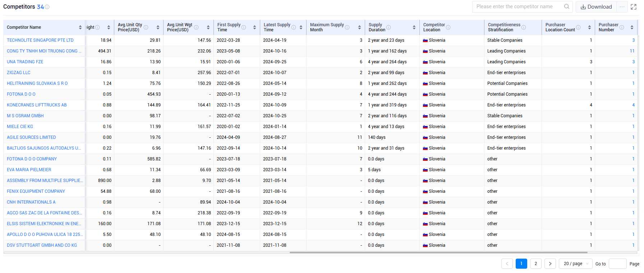Open HELITRAINING SLOVAKIA S R O link

pos(37,83)
